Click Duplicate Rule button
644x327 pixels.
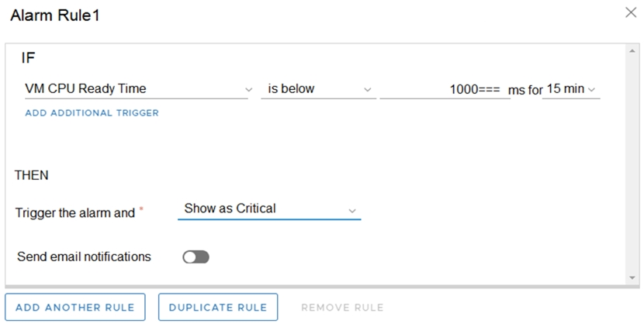[x=218, y=308]
